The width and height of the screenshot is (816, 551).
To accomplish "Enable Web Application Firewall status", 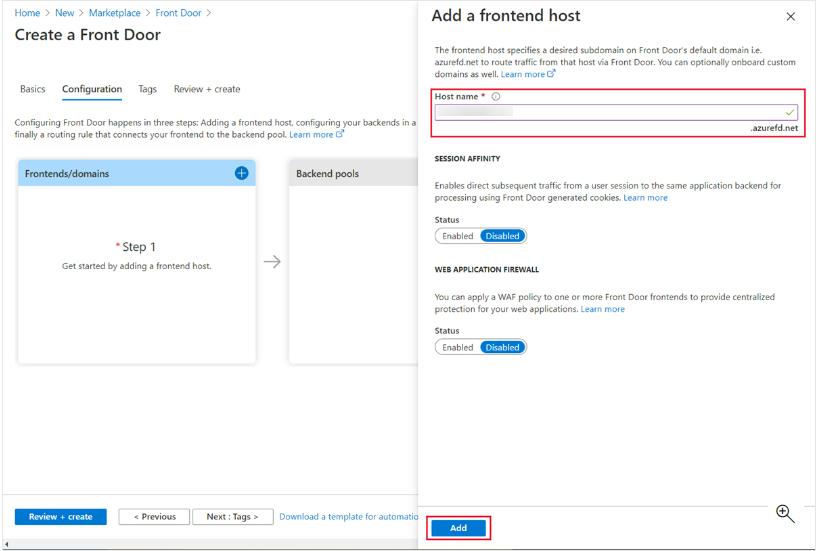I will [x=457, y=347].
